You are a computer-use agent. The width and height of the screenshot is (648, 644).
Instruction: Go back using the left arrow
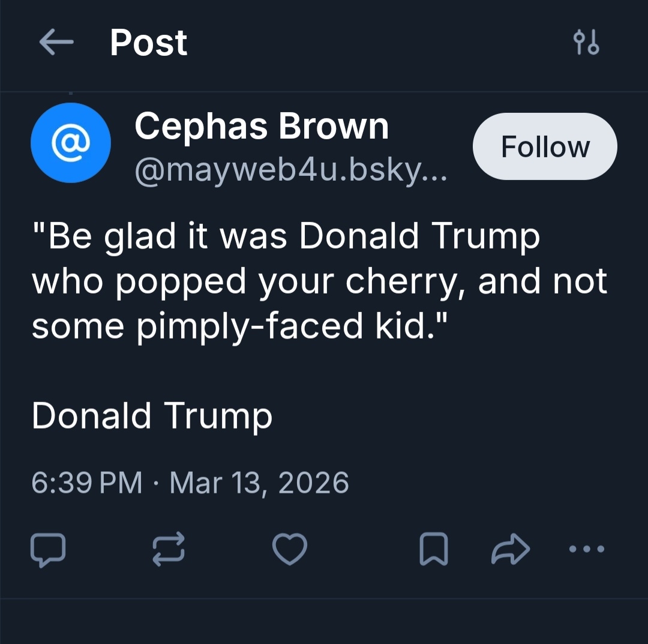tap(56, 43)
